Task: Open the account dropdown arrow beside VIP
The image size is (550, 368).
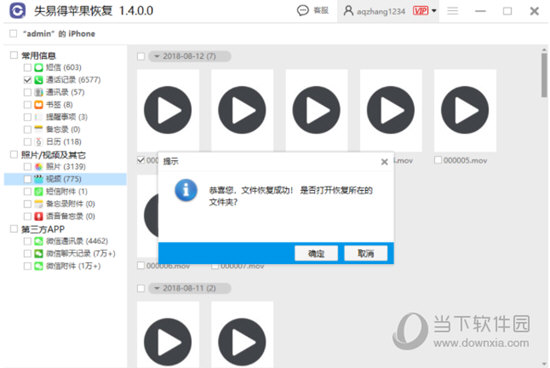Action: pos(434,11)
